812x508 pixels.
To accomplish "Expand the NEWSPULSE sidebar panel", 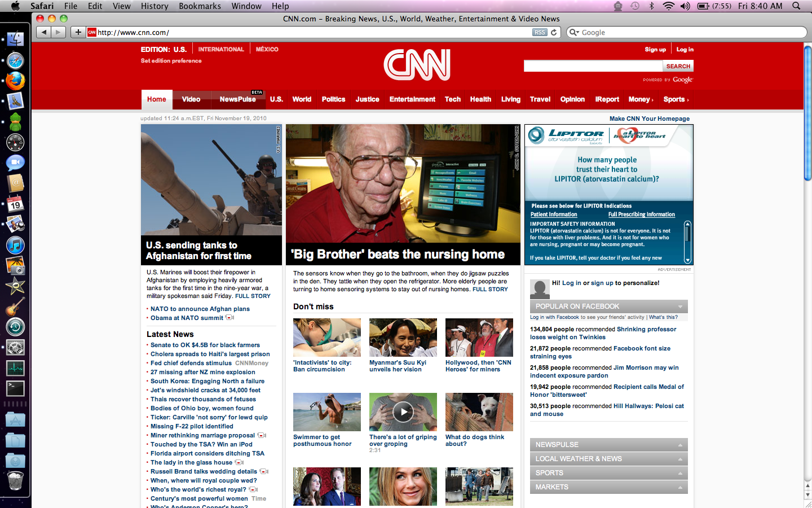I will tap(609, 445).
